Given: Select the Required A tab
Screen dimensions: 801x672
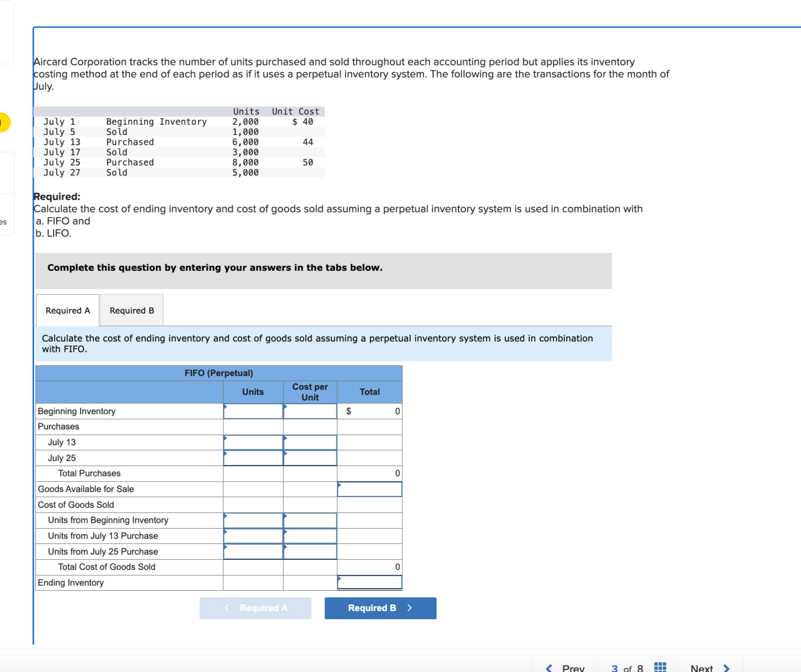Looking at the screenshot, I should pos(68,310).
